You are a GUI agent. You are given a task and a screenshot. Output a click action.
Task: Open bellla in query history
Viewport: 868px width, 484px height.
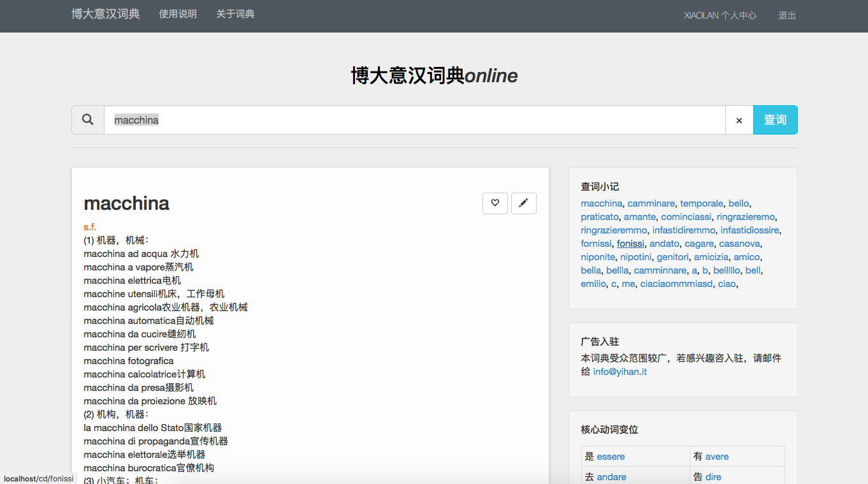618,270
